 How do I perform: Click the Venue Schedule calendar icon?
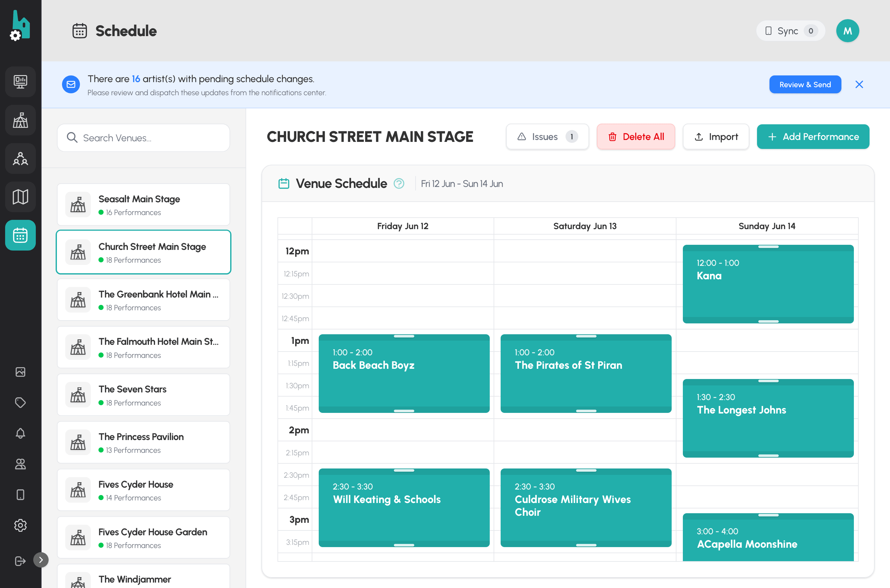point(284,184)
